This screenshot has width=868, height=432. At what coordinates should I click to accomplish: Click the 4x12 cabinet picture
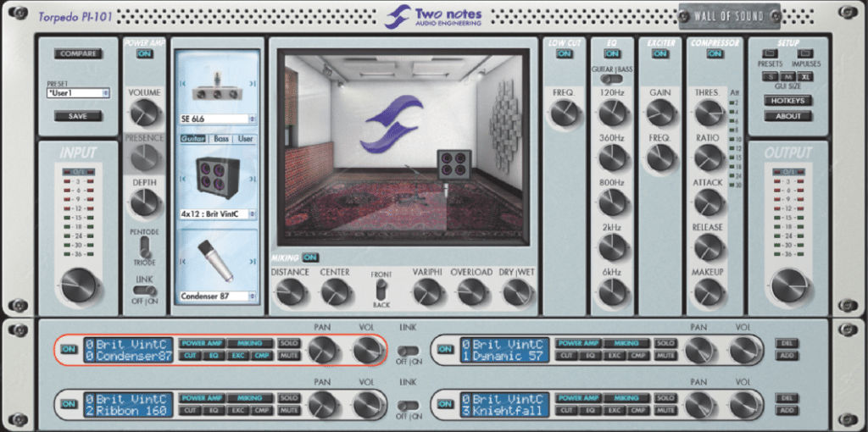coord(218,177)
